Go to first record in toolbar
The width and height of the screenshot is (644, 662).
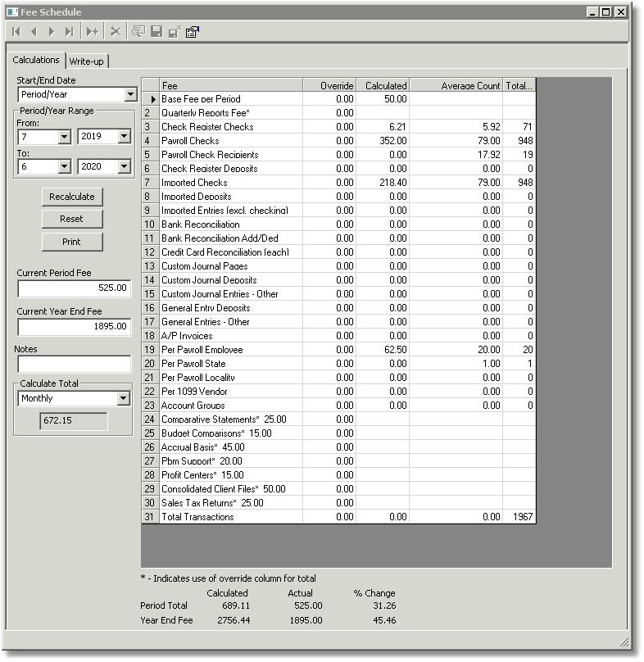click(x=16, y=32)
